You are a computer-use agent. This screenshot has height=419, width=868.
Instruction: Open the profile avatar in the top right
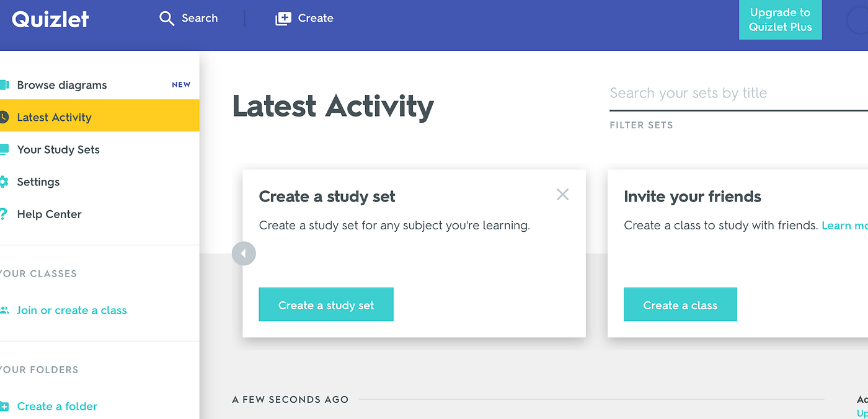(x=862, y=20)
